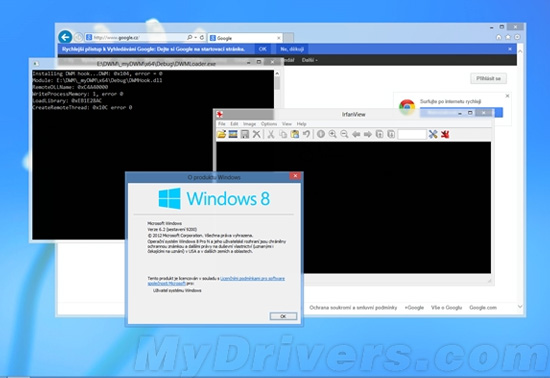Screen dimensions: 550x378
Task: Go to next image arrow in IrfanView
Action: coord(368,134)
